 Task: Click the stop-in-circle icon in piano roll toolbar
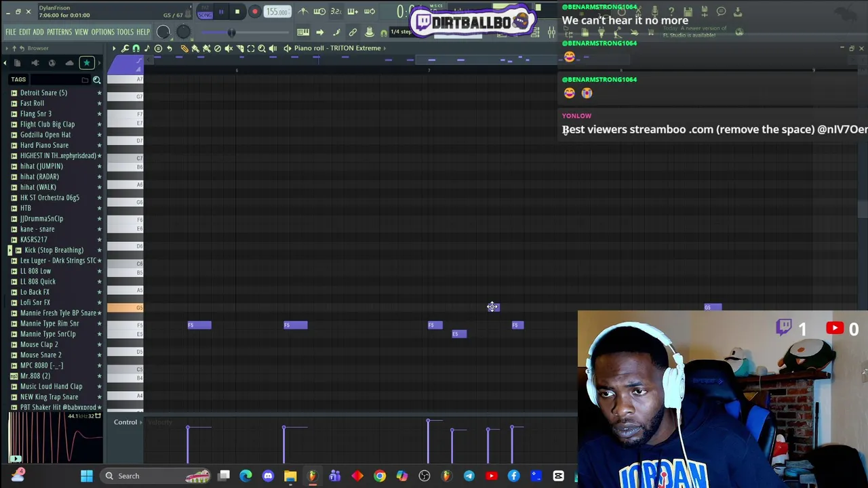coord(158,48)
